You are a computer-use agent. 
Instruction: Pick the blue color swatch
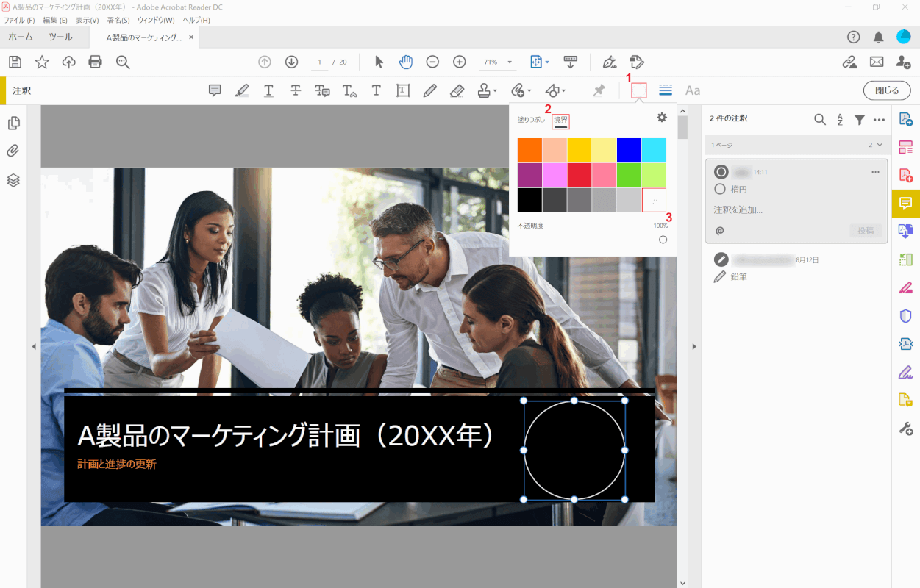coord(629,150)
